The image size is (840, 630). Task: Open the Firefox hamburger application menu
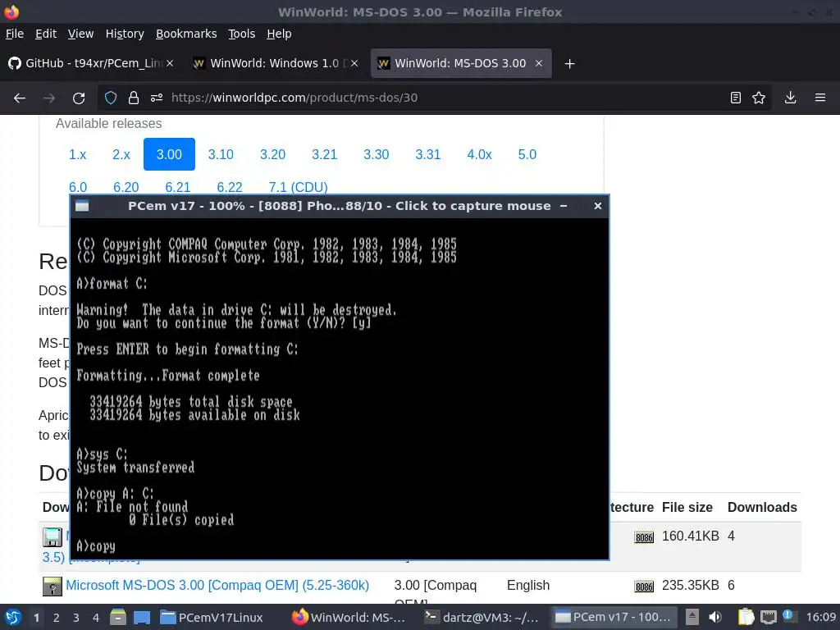[x=820, y=98]
